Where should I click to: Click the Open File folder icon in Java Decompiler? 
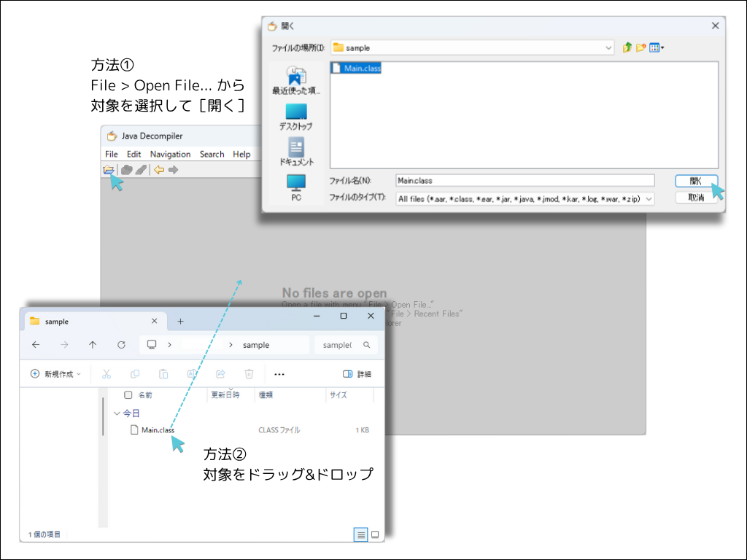(109, 170)
